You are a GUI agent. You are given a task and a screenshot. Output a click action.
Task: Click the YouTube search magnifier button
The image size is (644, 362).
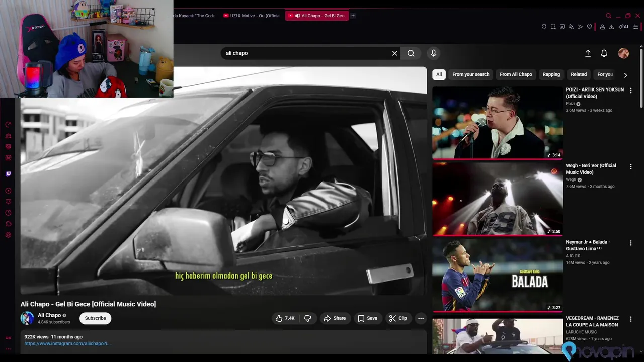(x=411, y=53)
